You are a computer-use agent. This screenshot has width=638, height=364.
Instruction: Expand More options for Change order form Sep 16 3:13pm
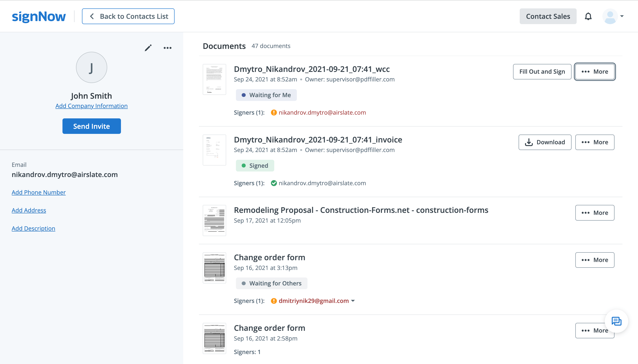[x=595, y=260]
